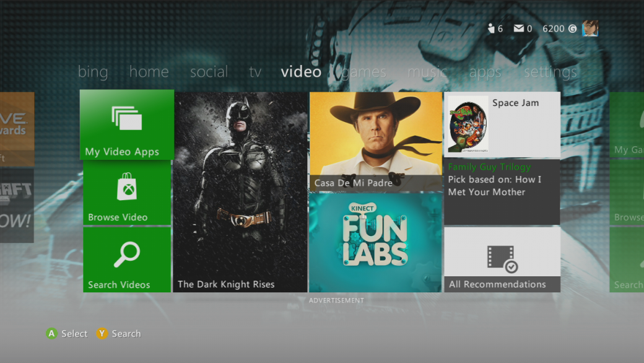Select the Casa De Mi Padre tile
Image resolution: width=644 pixels, height=363 pixels.
(x=376, y=142)
